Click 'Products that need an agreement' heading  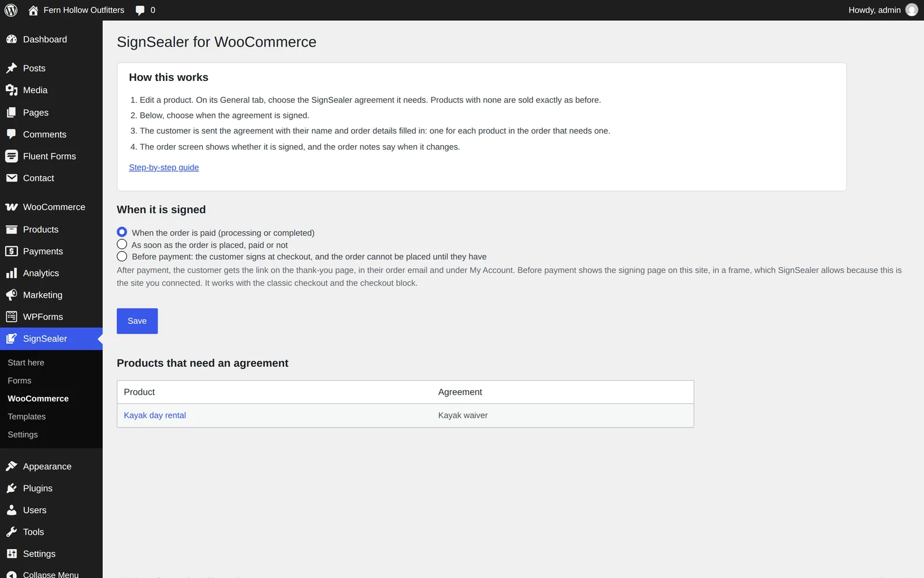click(202, 363)
